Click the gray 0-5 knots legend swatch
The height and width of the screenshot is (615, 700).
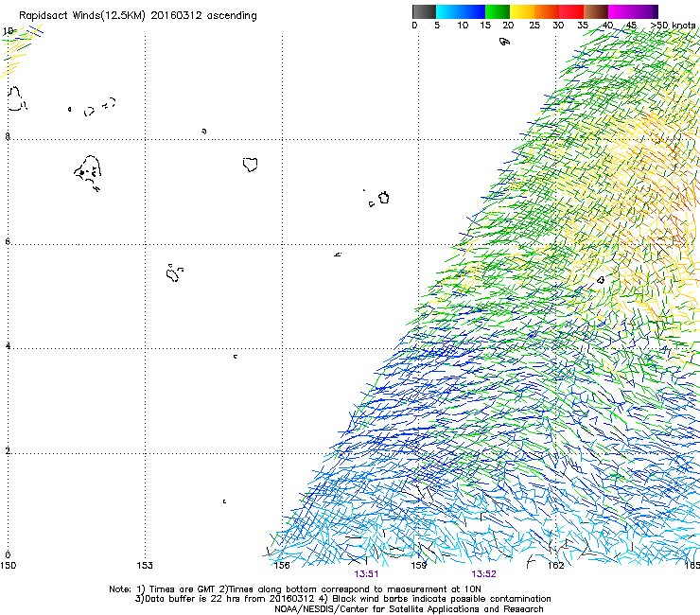pos(424,11)
